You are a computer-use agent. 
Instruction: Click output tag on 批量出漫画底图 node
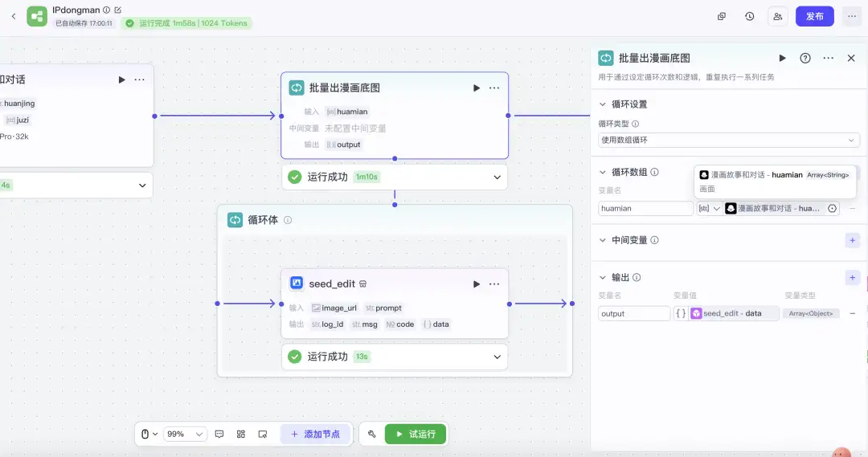coord(344,145)
